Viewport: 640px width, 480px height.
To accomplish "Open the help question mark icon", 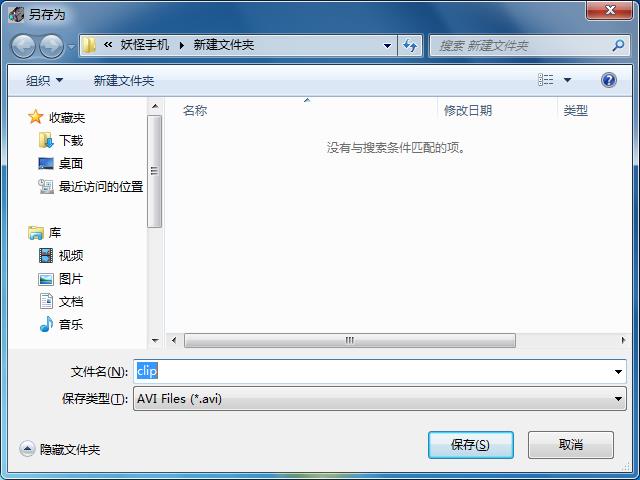I will (x=609, y=80).
